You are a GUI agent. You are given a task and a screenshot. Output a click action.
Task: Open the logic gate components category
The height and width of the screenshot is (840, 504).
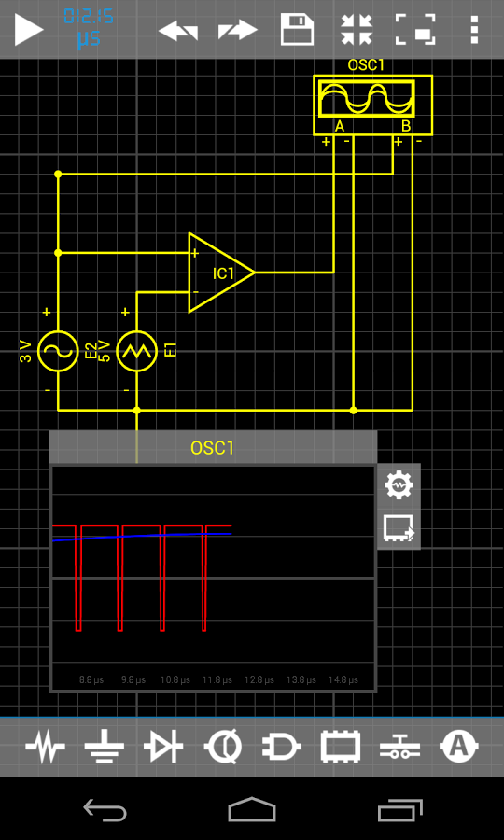coord(282,746)
